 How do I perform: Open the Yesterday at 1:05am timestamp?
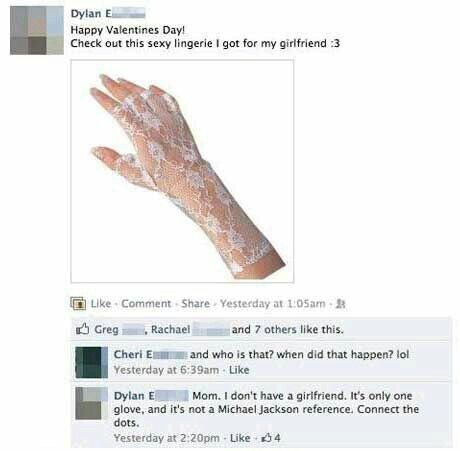[x=273, y=304]
